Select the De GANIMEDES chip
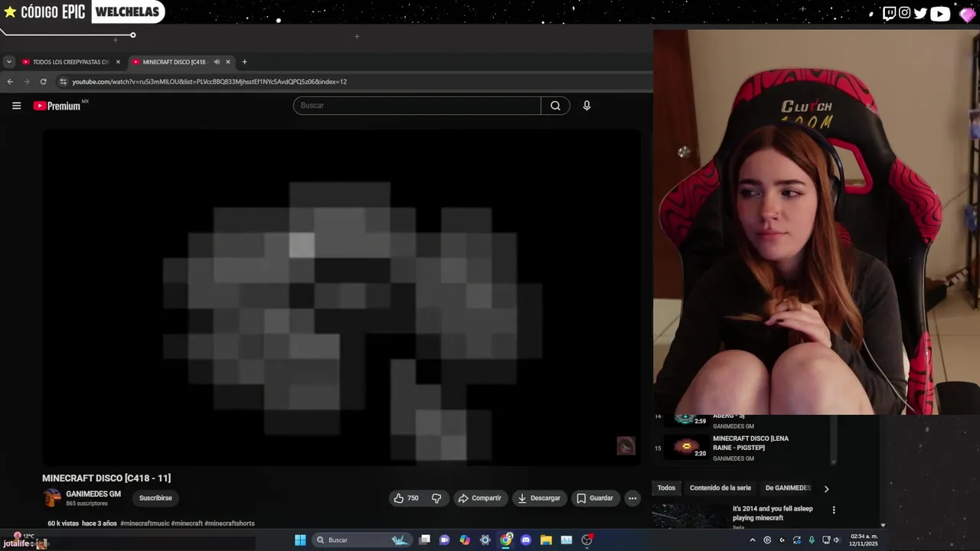980x551 pixels. [788, 488]
